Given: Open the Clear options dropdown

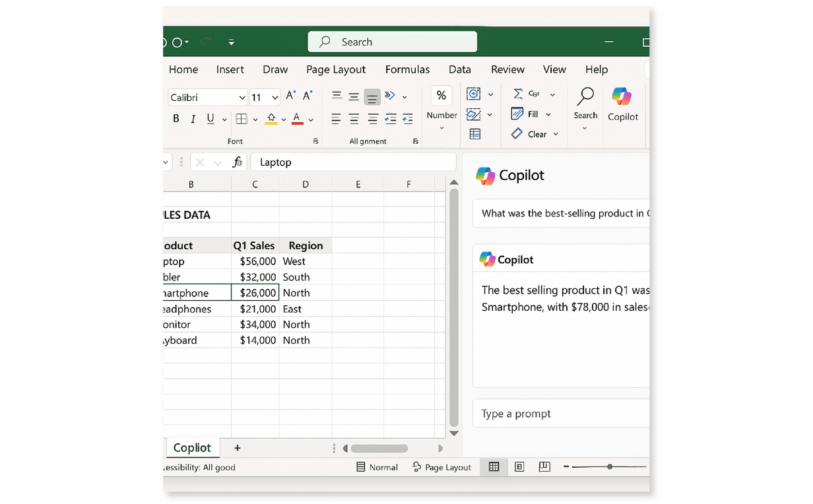Looking at the screenshot, I should tap(556, 135).
